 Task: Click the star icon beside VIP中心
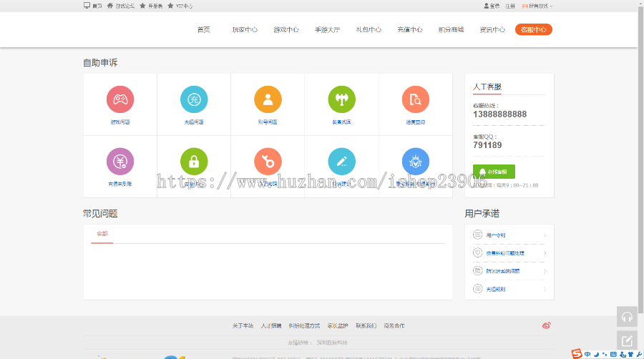[x=170, y=6]
